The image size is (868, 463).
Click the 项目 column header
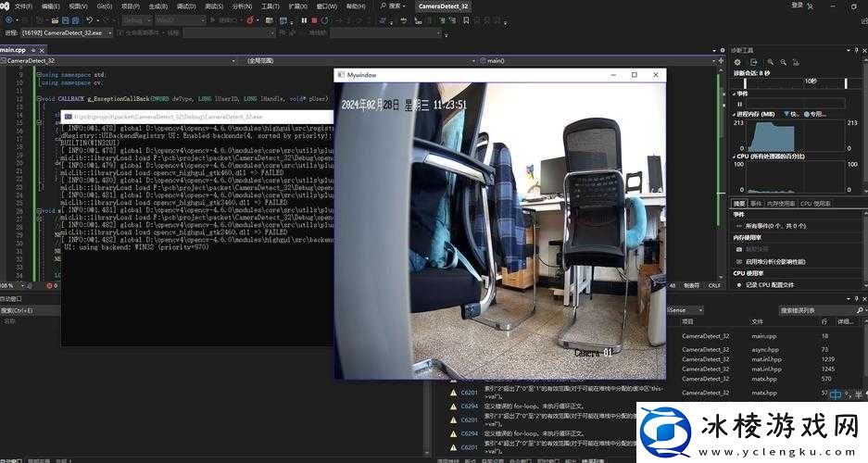click(x=687, y=321)
